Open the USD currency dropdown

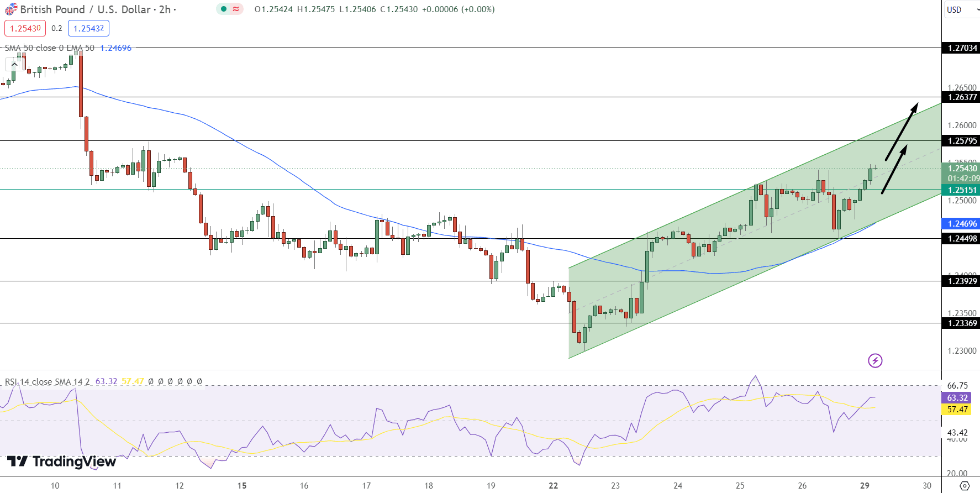tap(961, 9)
